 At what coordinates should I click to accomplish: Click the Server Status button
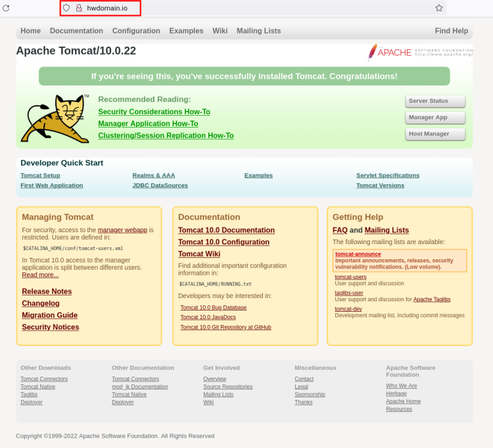click(435, 101)
